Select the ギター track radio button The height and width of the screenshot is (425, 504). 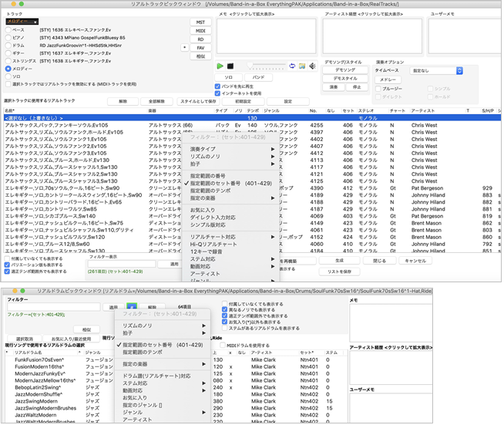tap(8, 53)
